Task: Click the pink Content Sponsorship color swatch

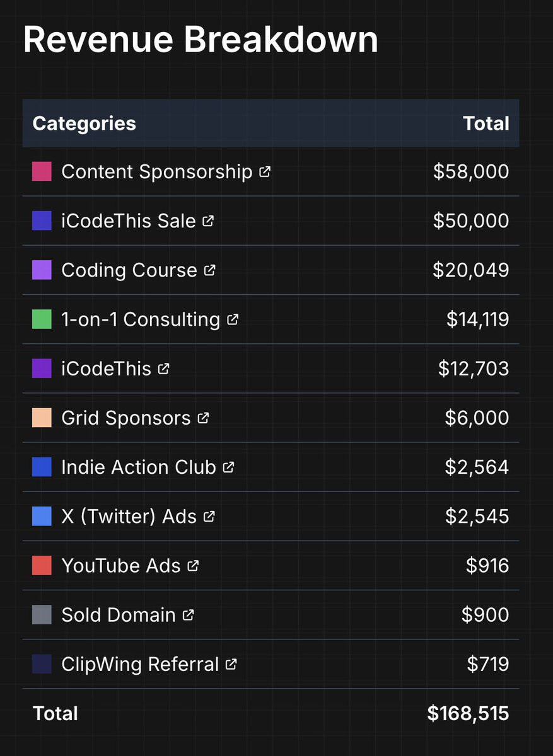Action: 42,171
